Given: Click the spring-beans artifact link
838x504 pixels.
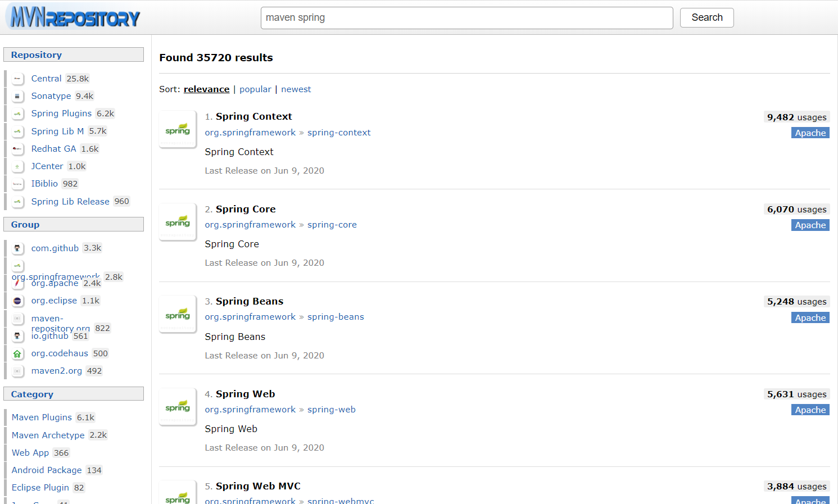Looking at the screenshot, I should pos(336,317).
